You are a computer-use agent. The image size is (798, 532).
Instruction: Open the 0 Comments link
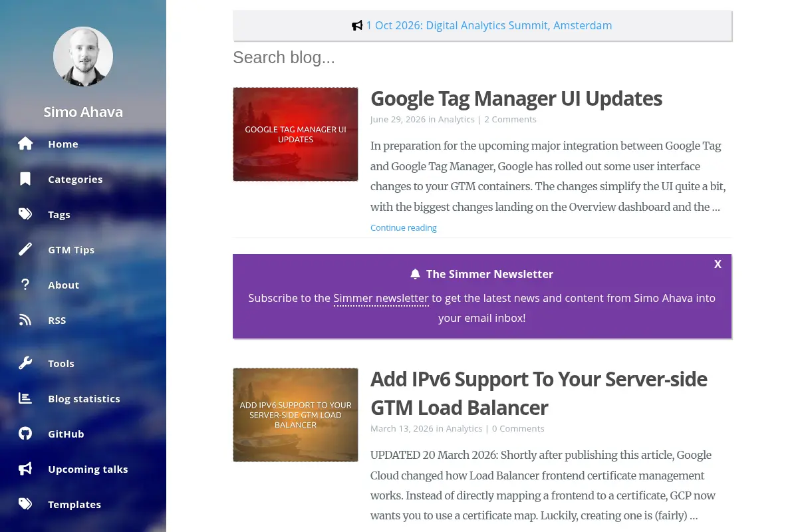pos(518,428)
